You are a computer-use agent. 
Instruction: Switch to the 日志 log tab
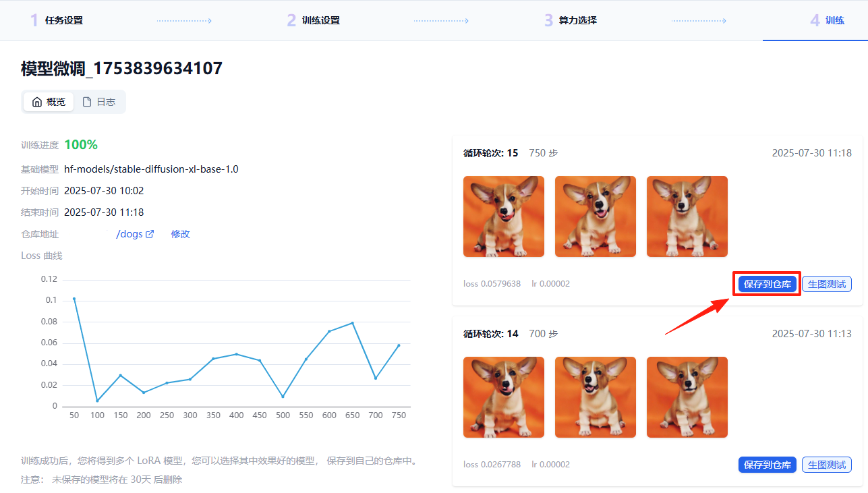pyautogui.click(x=98, y=102)
